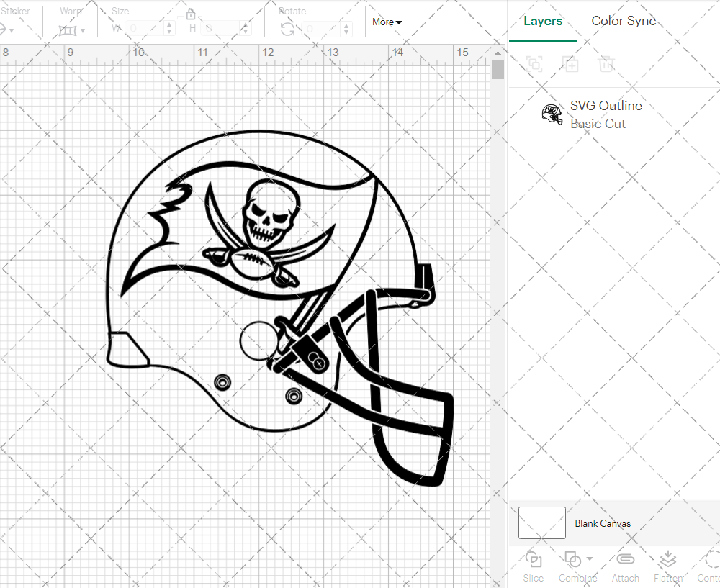Click the Contour tool
This screenshot has height=588, width=720.
pos(709,567)
